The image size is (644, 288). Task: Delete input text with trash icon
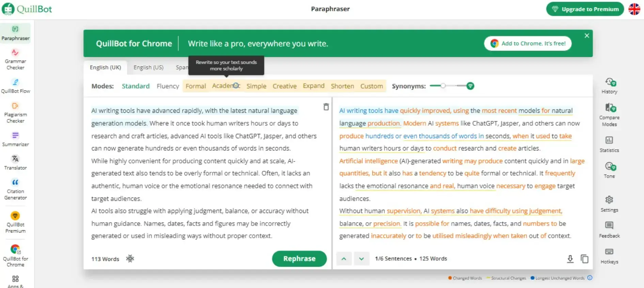[326, 107]
